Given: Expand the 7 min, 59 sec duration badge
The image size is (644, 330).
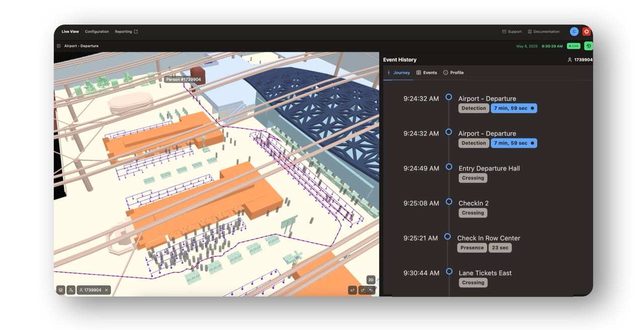Looking at the screenshot, I should click(x=514, y=108).
